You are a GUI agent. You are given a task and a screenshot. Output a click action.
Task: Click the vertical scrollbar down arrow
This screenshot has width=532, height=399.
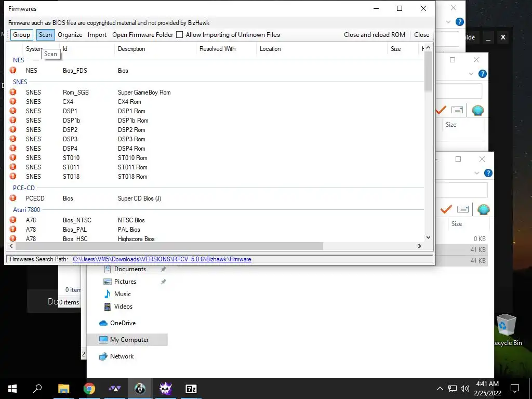click(428, 237)
